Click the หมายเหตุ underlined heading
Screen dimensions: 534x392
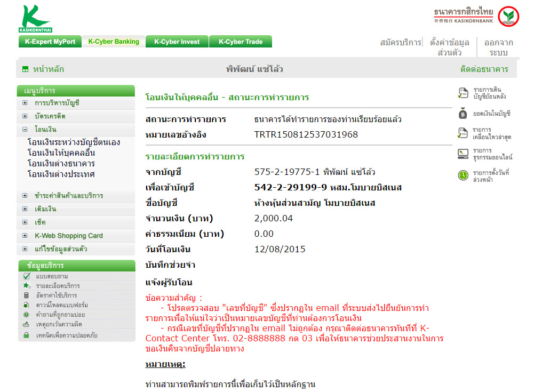pos(165,364)
